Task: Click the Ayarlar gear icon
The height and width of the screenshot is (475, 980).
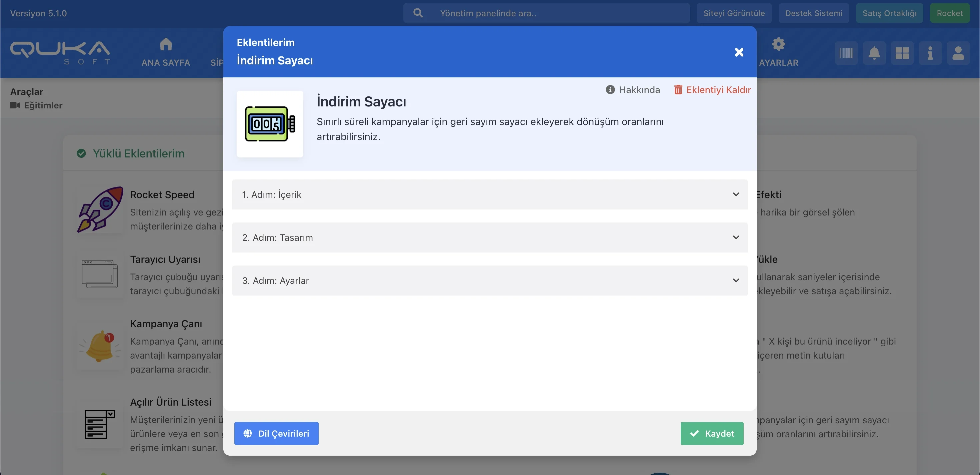Action: tap(778, 45)
